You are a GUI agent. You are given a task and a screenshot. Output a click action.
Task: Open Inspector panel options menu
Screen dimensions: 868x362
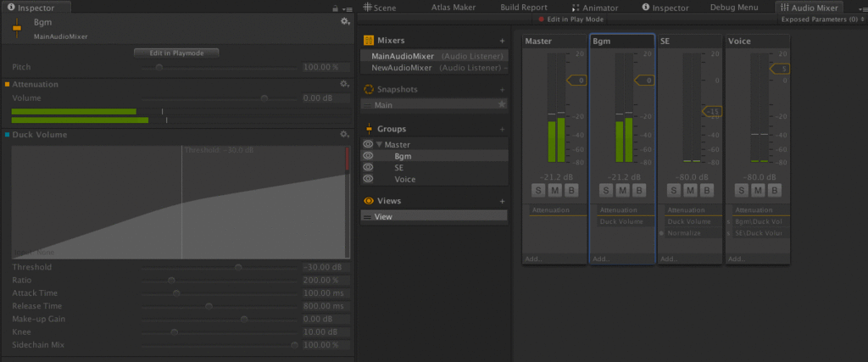[347, 8]
